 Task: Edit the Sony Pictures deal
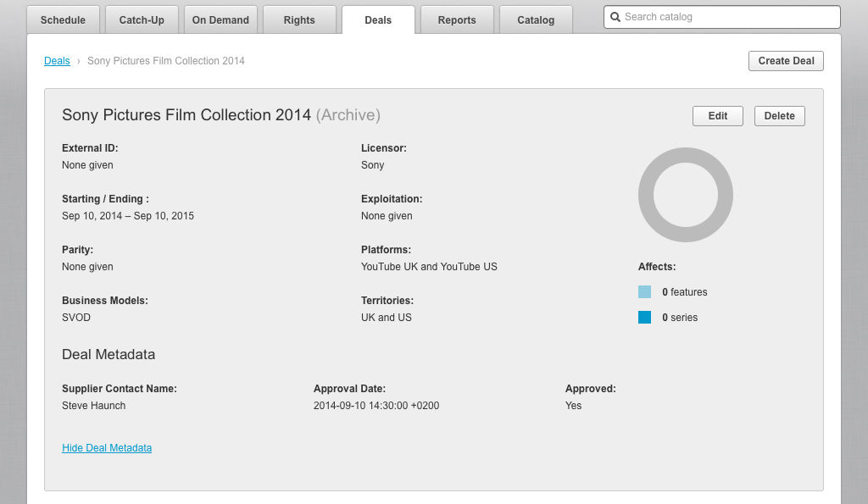click(x=717, y=116)
